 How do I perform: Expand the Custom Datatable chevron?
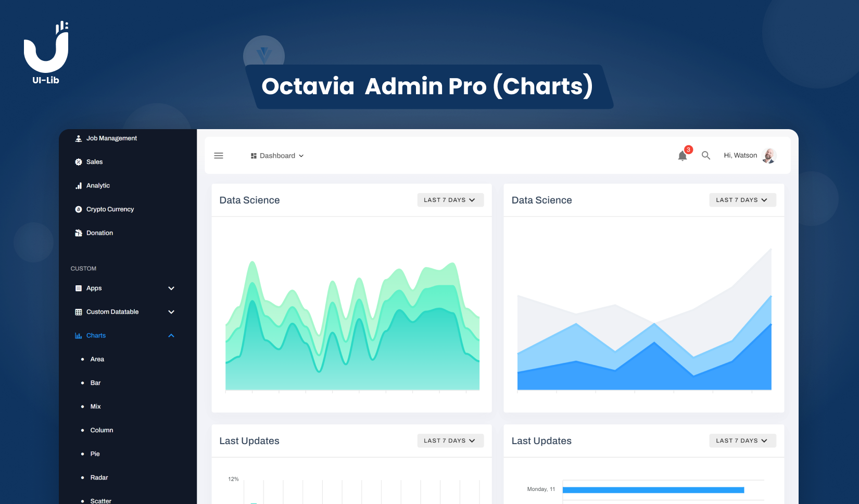(x=171, y=312)
